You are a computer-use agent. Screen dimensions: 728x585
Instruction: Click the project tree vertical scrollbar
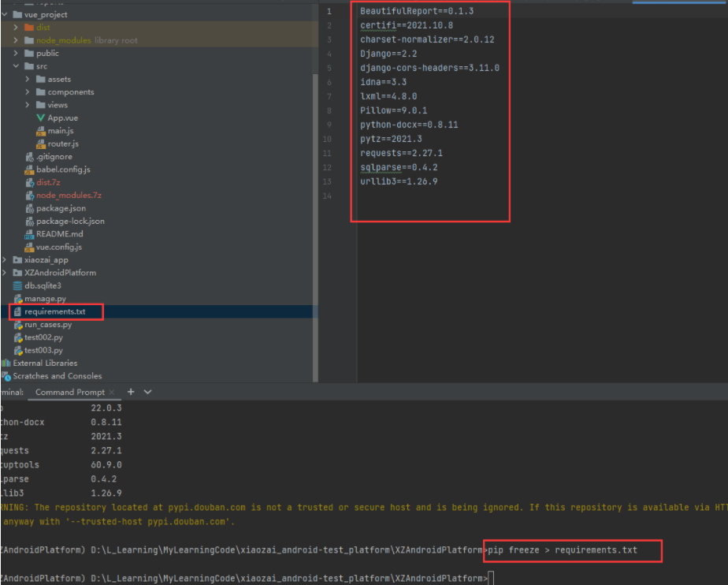point(316,228)
